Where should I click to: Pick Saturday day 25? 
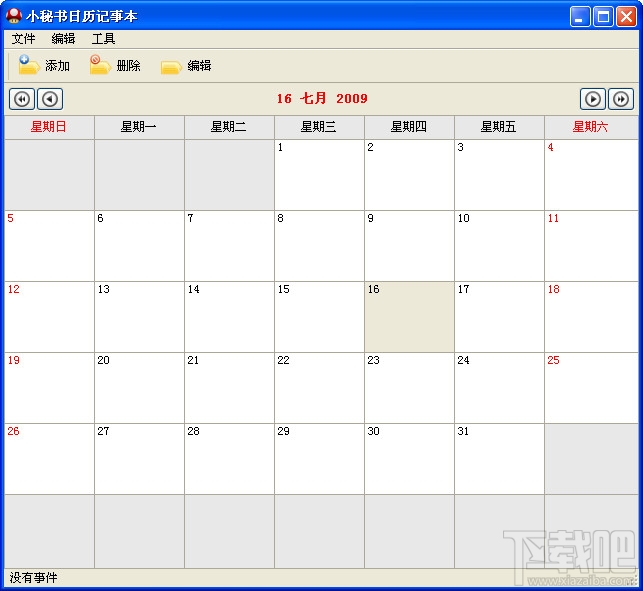tap(591, 388)
